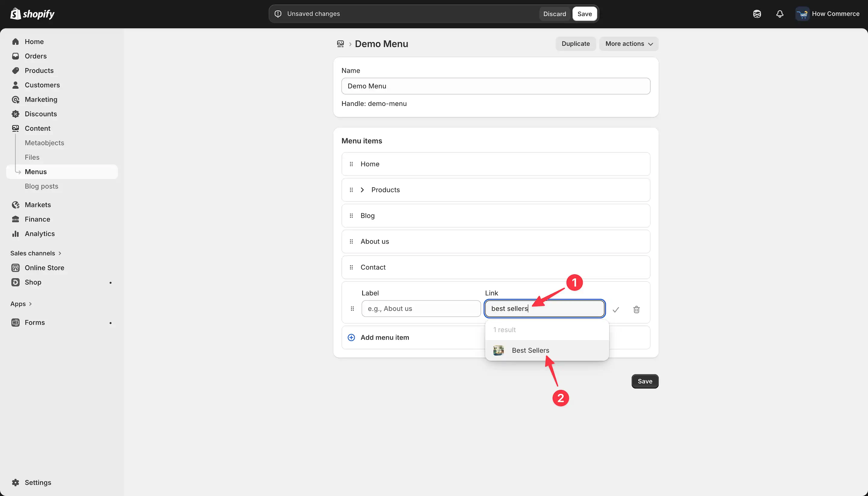Click Handle: demo-menu text
Image resolution: width=868 pixels, height=496 pixels.
[x=374, y=104]
